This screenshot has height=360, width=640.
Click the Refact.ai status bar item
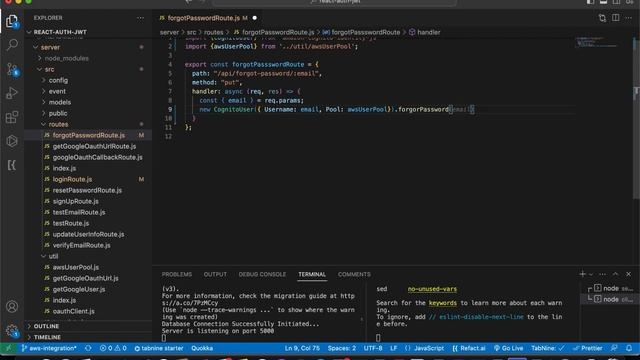click(x=469, y=348)
